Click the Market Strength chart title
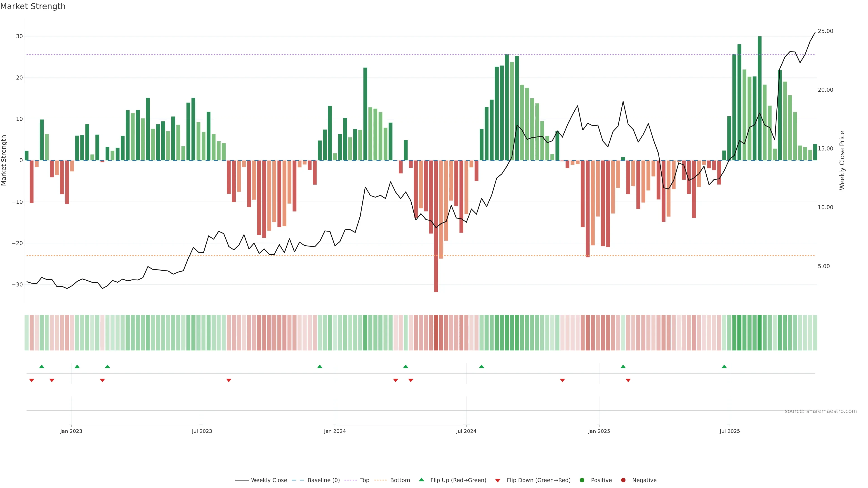This screenshot has height=488, width=868. click(33, 6)
